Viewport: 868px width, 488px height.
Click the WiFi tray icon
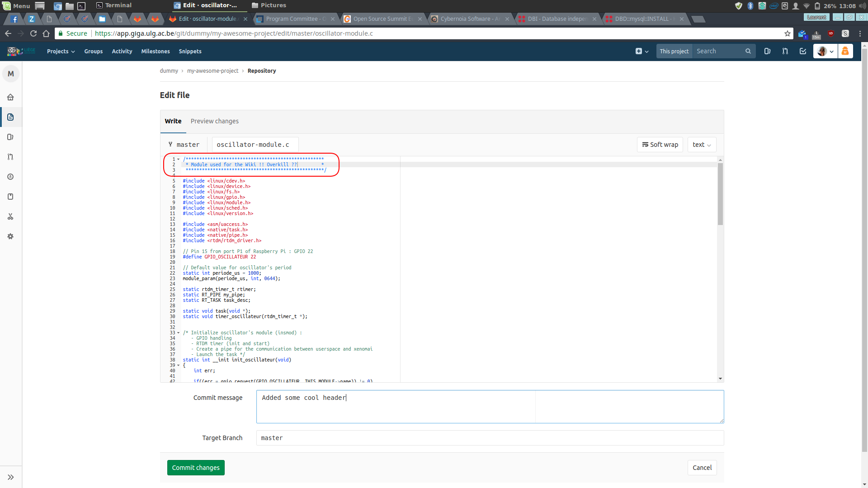(x=807, y=6)
